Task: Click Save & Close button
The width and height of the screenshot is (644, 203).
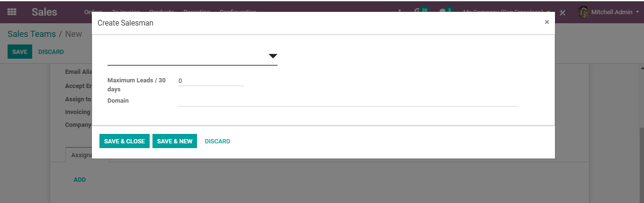Action: point(125,141)
